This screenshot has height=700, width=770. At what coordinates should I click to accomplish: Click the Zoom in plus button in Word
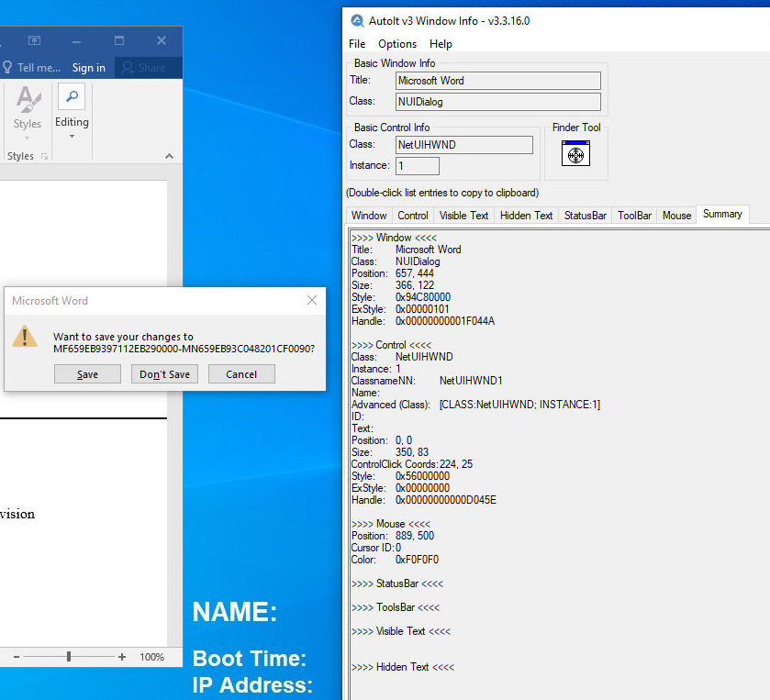tap(122, 657)
